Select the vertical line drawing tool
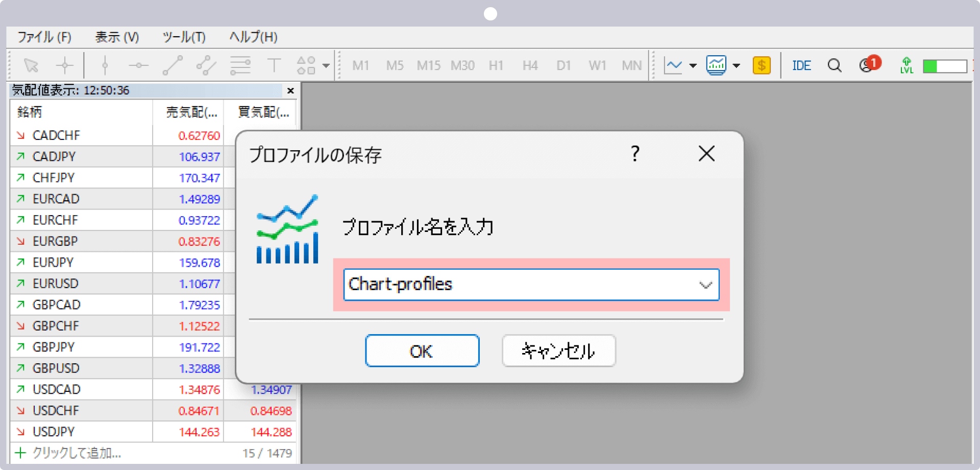 [105, 65]
